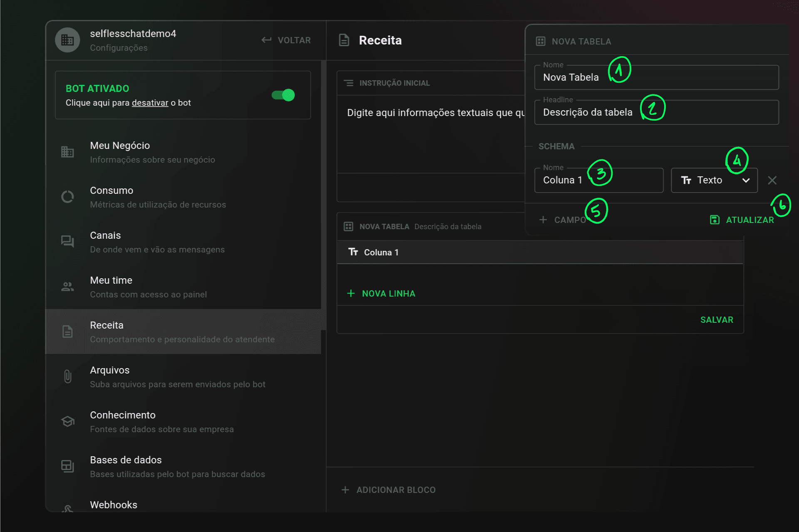799x532 pixels.
Task: Click the Canais chat bubbles icon
Action: point(67,242)
